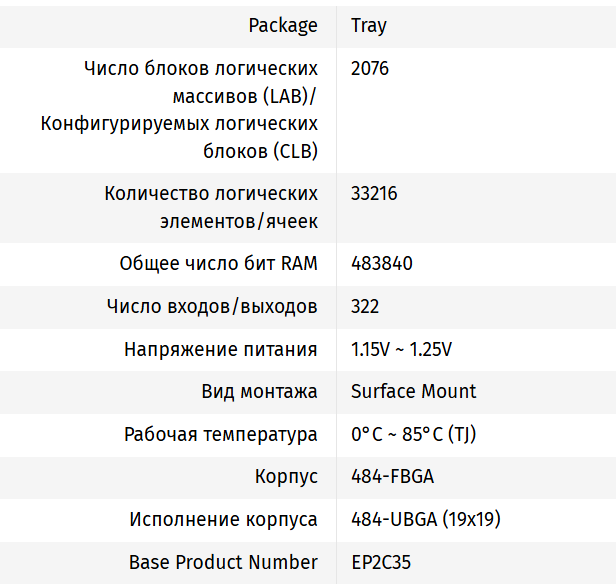
Task: Select the voltage value 1.15V ~ 1.25V
Action: click(402, 349)
